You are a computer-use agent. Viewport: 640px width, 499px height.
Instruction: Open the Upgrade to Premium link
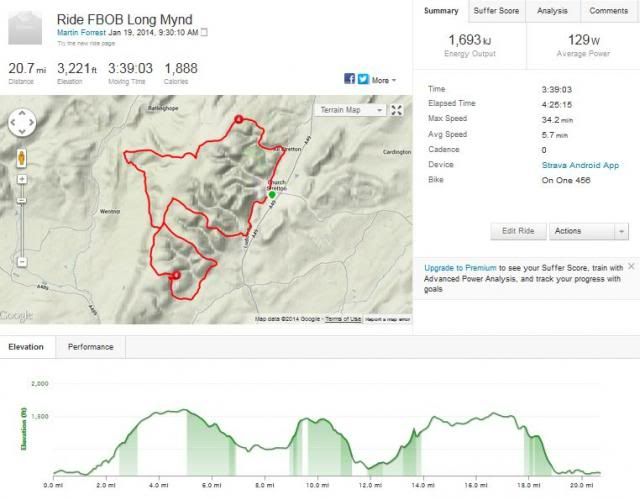pos(460,268)
